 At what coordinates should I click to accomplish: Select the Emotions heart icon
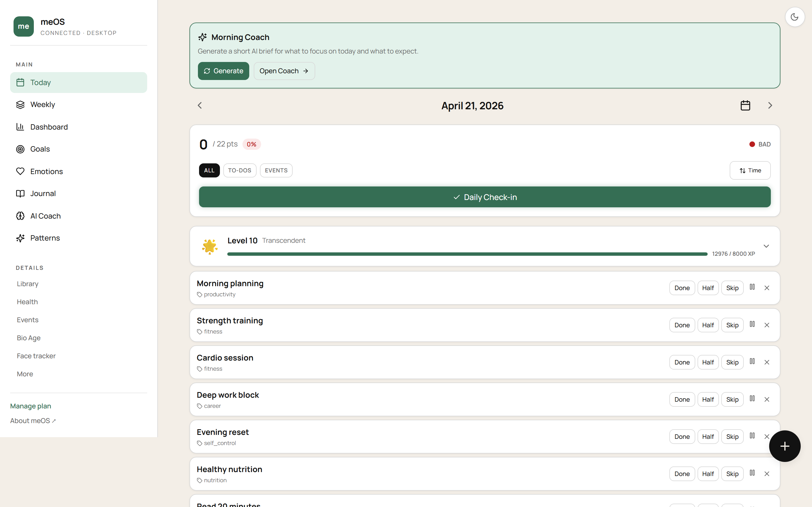pos(20,171)
